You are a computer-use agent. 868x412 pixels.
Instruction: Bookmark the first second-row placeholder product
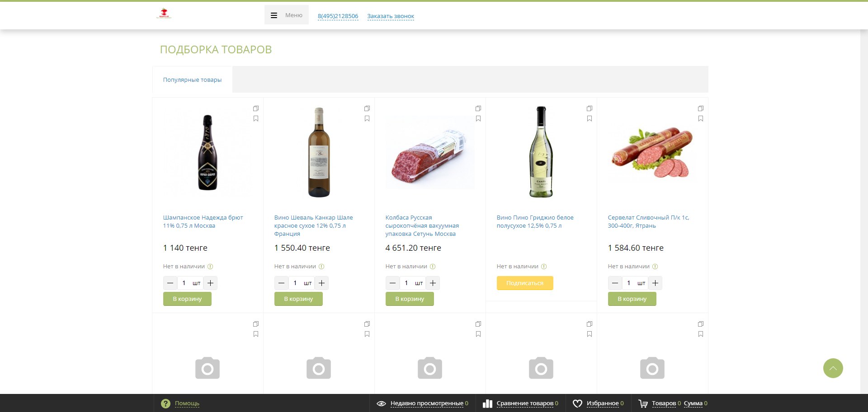256,334
